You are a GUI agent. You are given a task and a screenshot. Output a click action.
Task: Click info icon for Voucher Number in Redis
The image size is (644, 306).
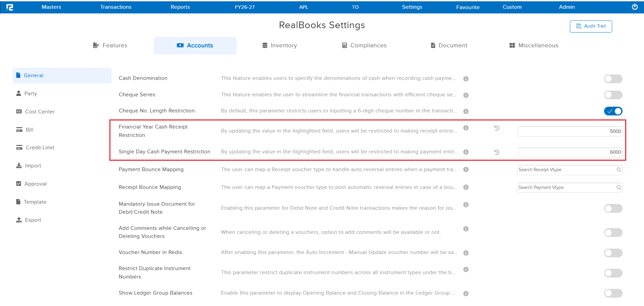click(466, 253)
